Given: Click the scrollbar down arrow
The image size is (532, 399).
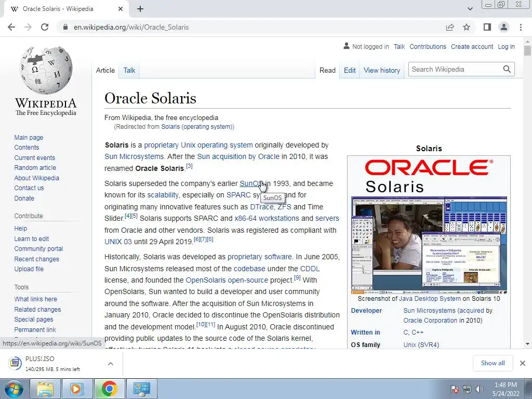Looking at the screenshot, I should [527, 344].
